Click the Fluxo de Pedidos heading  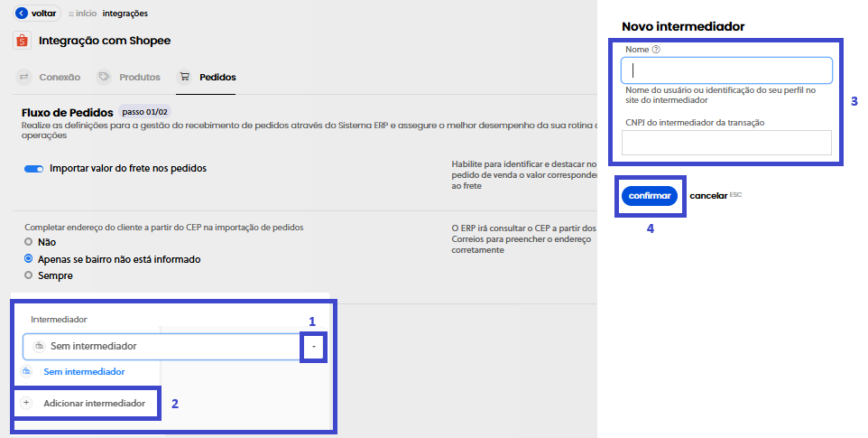tap(67, 112)
